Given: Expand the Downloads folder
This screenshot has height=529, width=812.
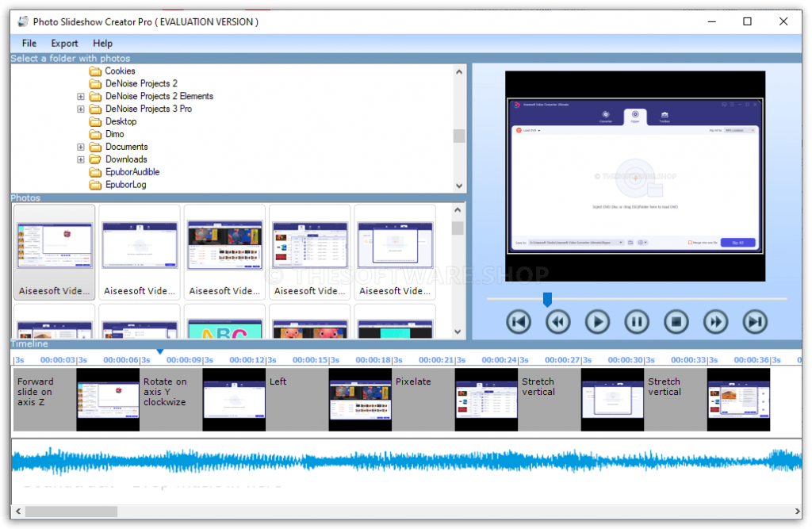Looking at the screenshot, I should point(80,159).
